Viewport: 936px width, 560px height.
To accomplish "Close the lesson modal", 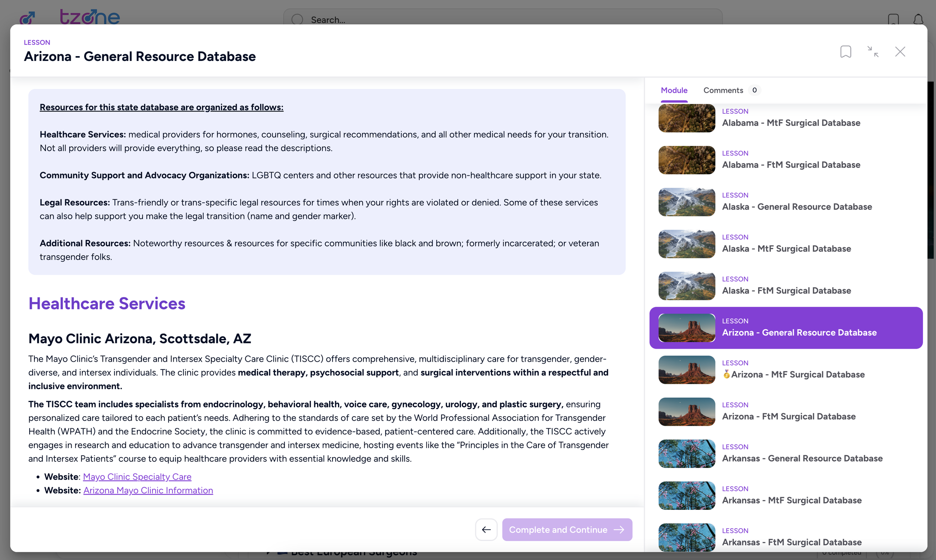I will [x=900, y=52].
